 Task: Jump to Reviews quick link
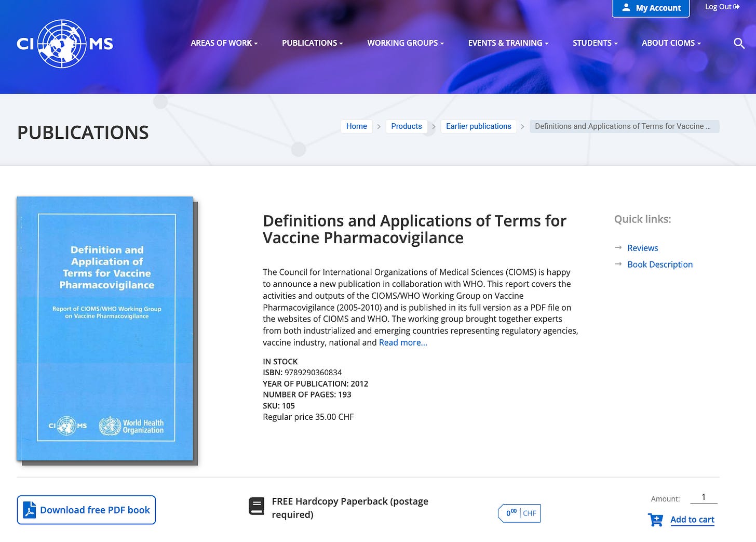click(643, 248)
